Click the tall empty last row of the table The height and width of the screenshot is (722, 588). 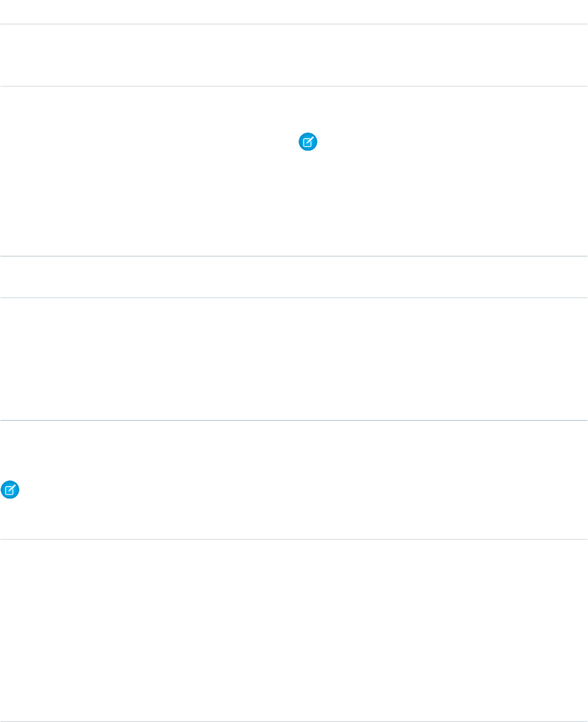click(294, 630)
